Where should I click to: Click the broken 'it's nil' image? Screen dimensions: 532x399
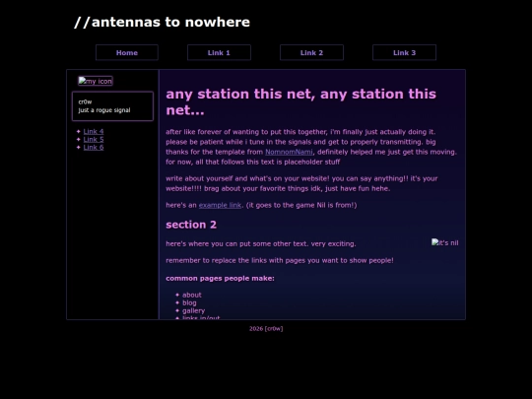(444, 242)
